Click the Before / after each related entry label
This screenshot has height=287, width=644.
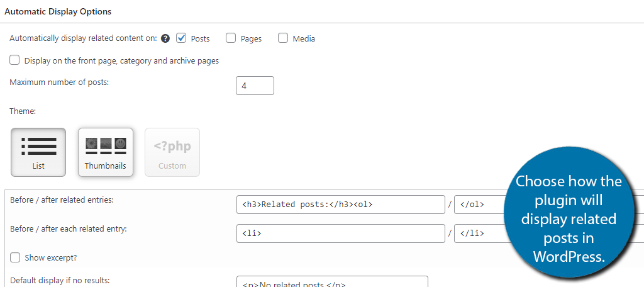coord(69,228)
